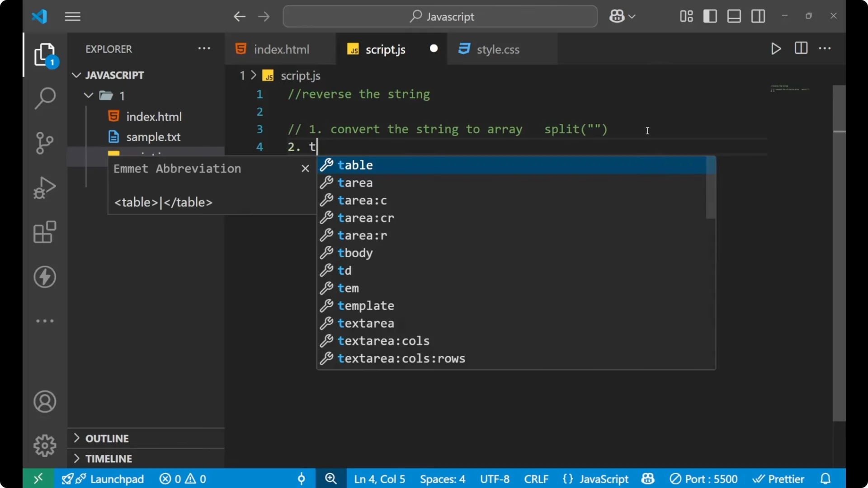Run the file using the play button

776,49
